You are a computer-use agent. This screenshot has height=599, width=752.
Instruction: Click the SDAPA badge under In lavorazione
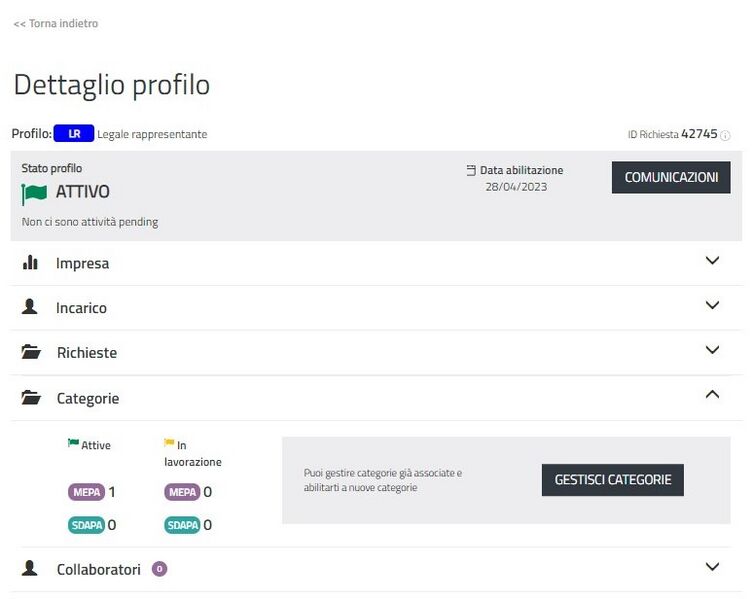tap(182, 525)
